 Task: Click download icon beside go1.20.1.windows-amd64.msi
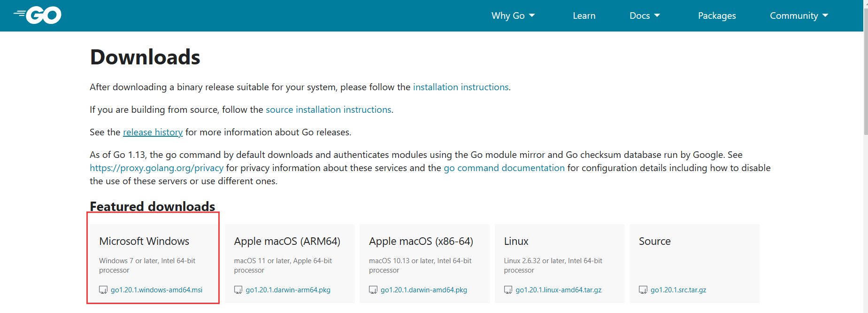point(103,290)
